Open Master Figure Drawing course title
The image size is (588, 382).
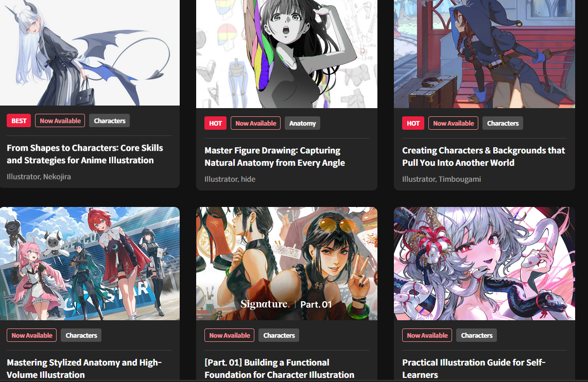(274, 157)
